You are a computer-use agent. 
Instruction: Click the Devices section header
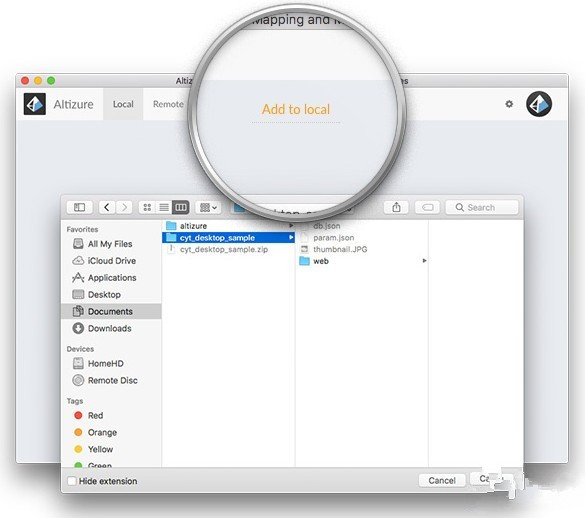pyautogui.click(x=80, y=349)
